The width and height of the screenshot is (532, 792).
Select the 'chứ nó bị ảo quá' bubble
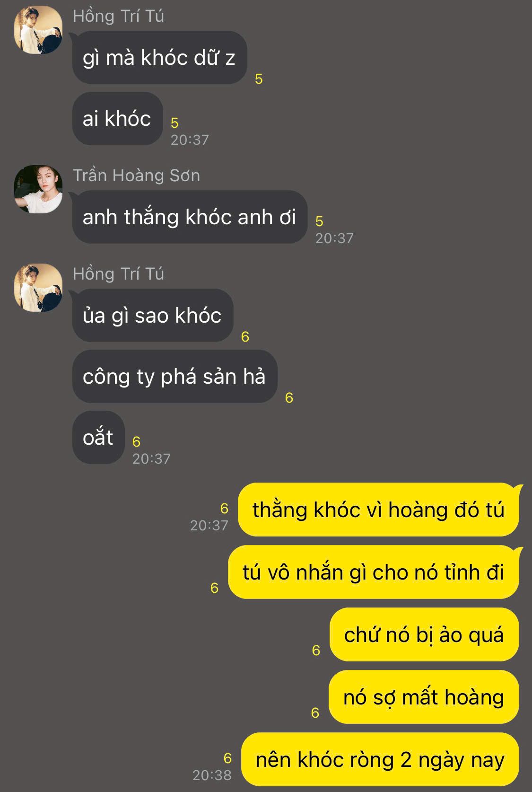(424, 634)
